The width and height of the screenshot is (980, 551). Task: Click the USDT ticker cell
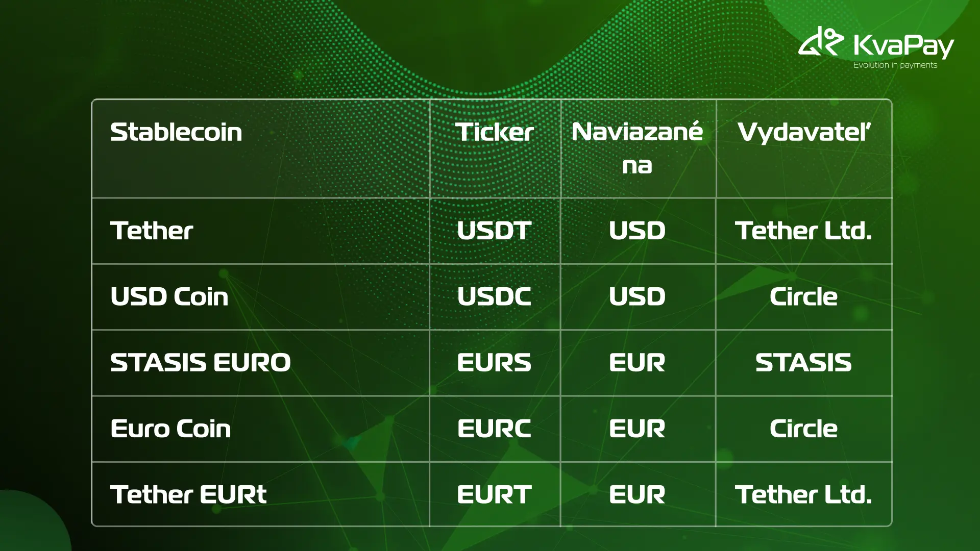coord(494,231)
